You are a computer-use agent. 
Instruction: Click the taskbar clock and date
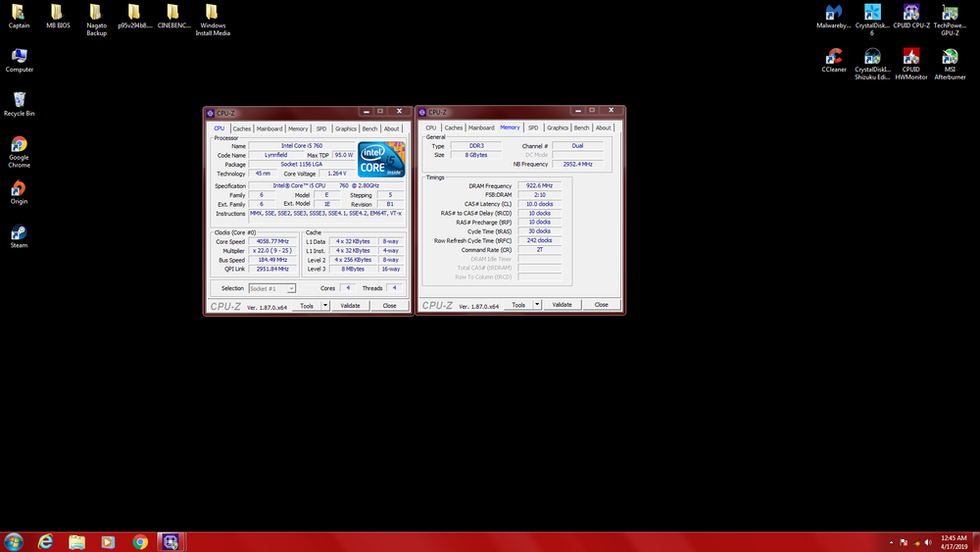(x=954, y=542)
